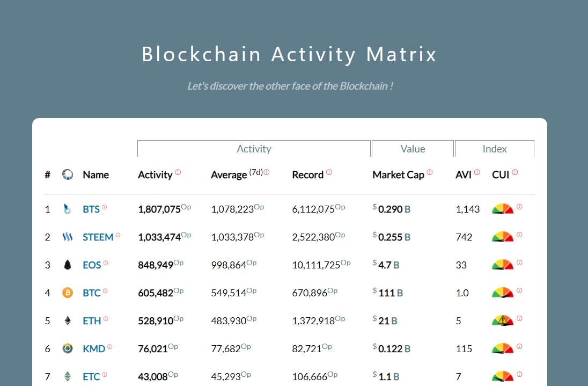The height and width of the screenshot is (386, 588).
Task: Click info icon after STEEM CUI gauge
Action: tap(519, 235)
